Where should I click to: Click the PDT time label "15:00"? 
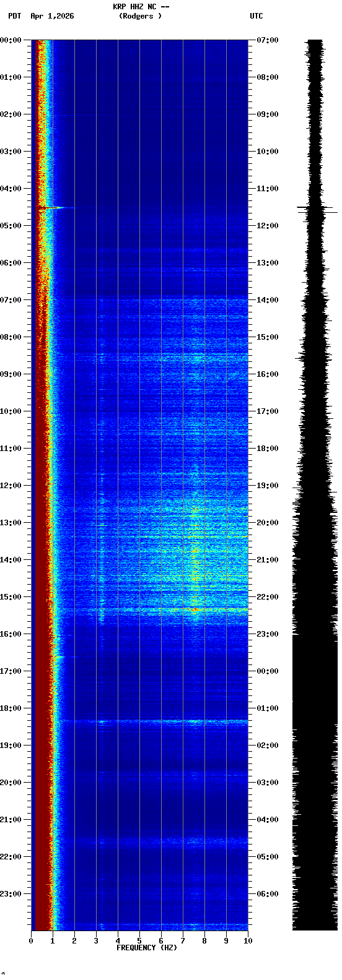coord(11,597)
